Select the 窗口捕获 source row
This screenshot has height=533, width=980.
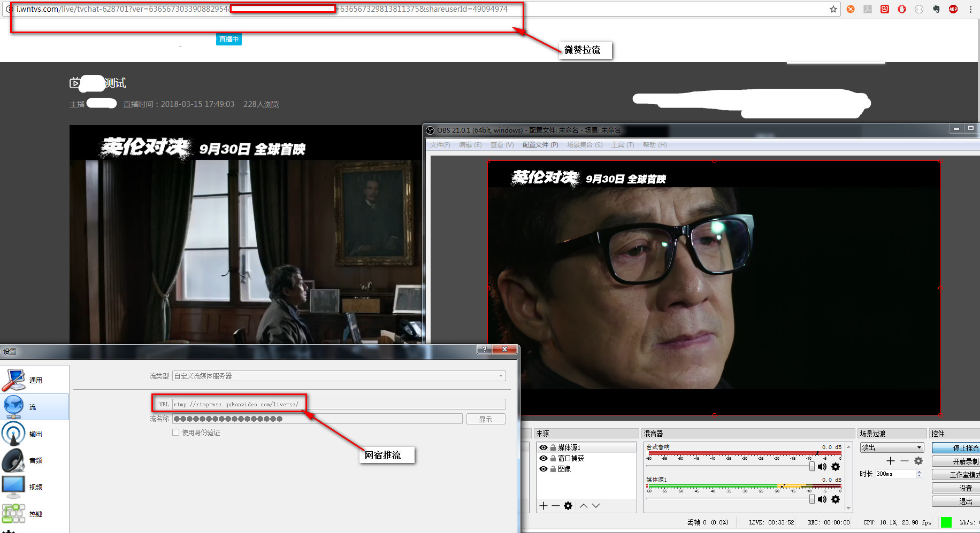[x=586, y=458]
